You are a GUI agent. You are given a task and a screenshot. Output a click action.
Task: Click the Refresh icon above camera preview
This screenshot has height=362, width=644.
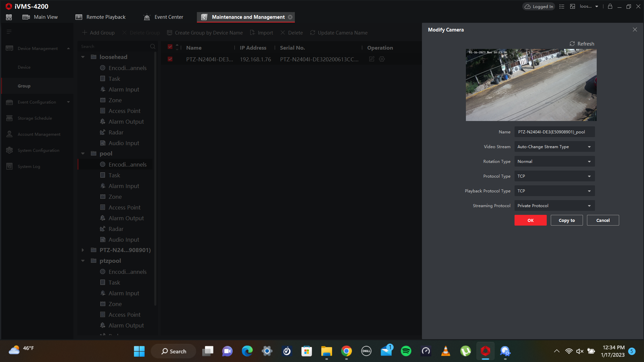click(572, 44)
